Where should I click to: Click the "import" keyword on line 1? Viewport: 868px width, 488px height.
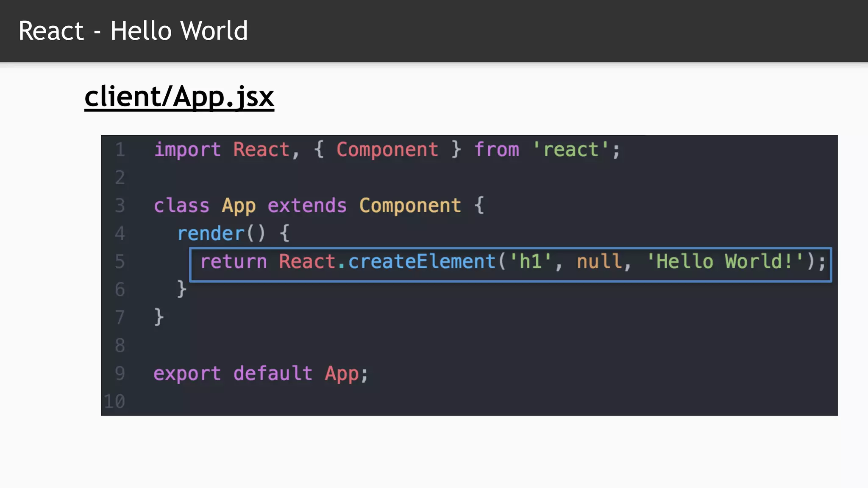click(x=187, y=150)
